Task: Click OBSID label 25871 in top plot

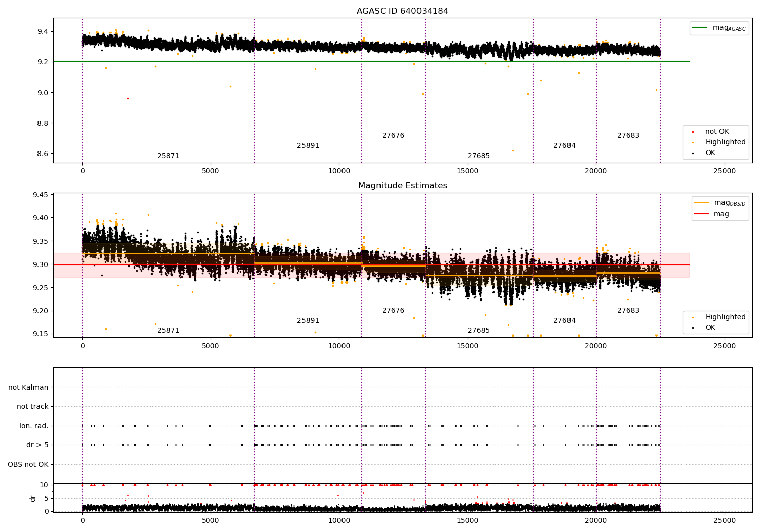Action: click(x=168, y=156)
